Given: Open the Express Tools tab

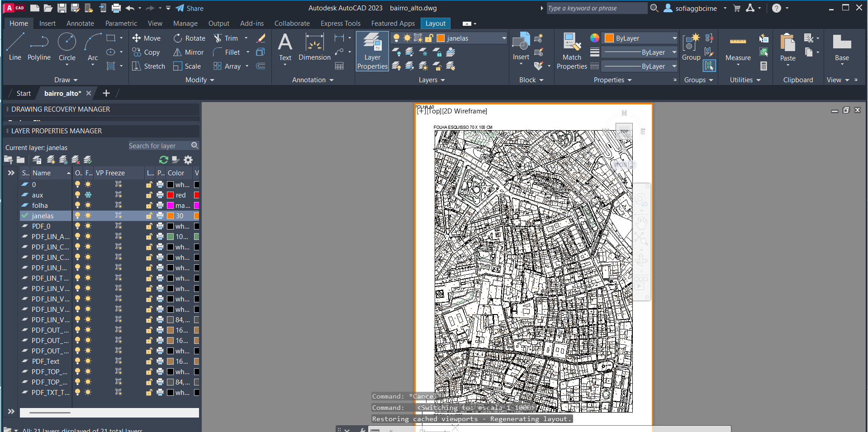Looking at the screenshot, I should (x=340, y=23).
